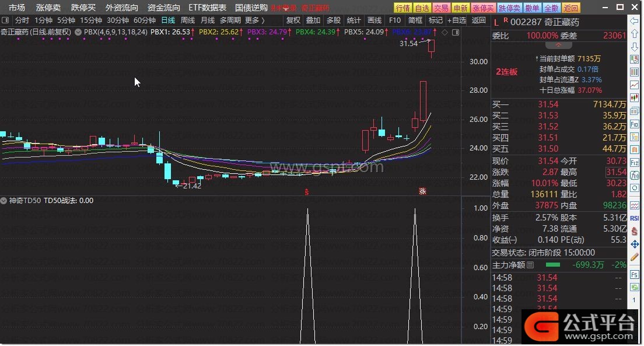Toggle the left panel icon before 分时
This screenshot has height=346, width=644.
pos(5,20)
